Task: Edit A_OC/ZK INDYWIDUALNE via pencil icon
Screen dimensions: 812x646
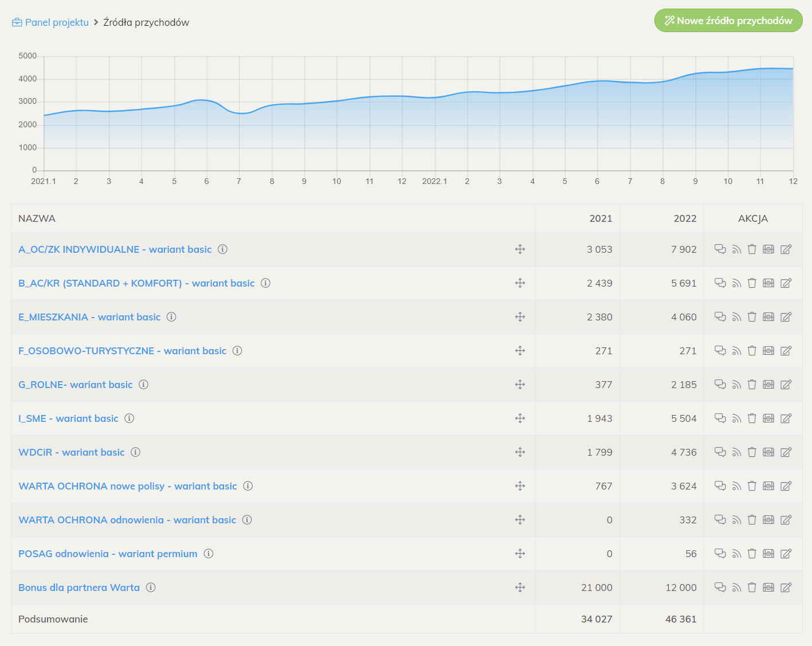Action: pyautogui.click(x=786, y=249)
